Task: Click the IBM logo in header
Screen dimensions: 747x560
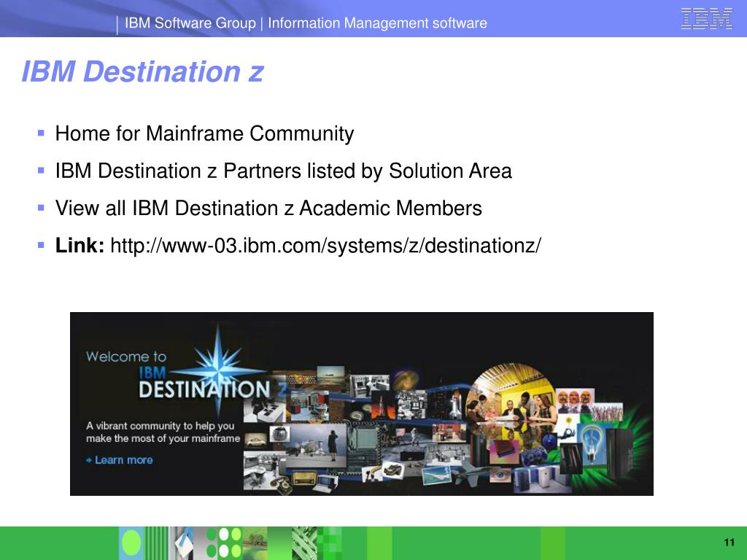Action: pos(706,19)
